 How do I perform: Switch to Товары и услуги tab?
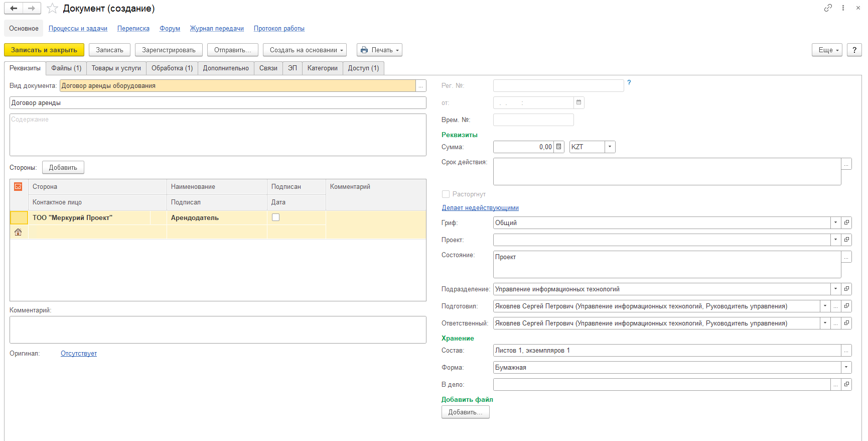click(116, 68)
